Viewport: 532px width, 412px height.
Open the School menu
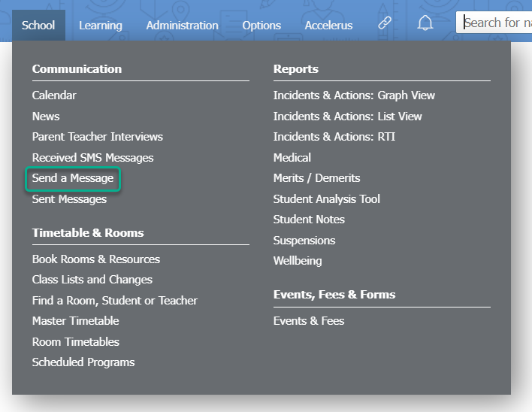pos(38,26)
